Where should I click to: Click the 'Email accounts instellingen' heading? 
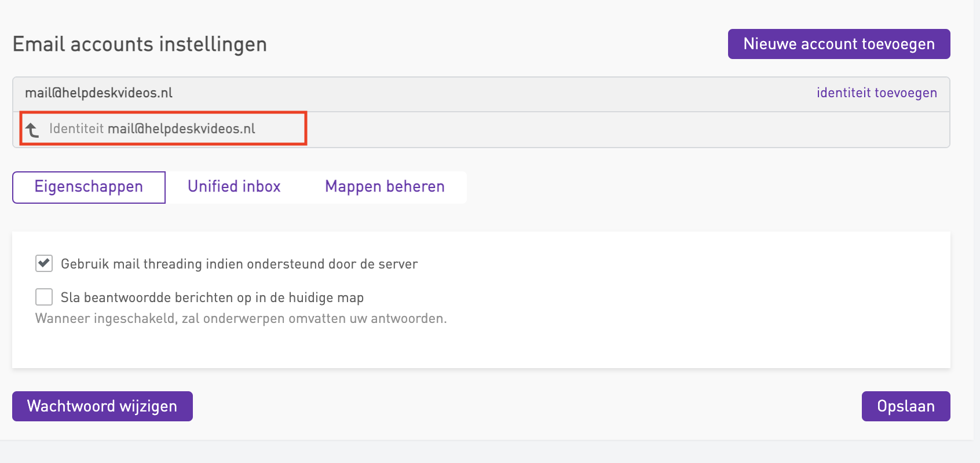pos(140,45)
